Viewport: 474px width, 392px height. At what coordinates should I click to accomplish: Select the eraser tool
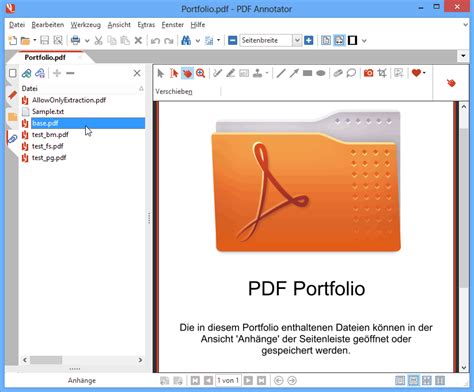[338, 73]
